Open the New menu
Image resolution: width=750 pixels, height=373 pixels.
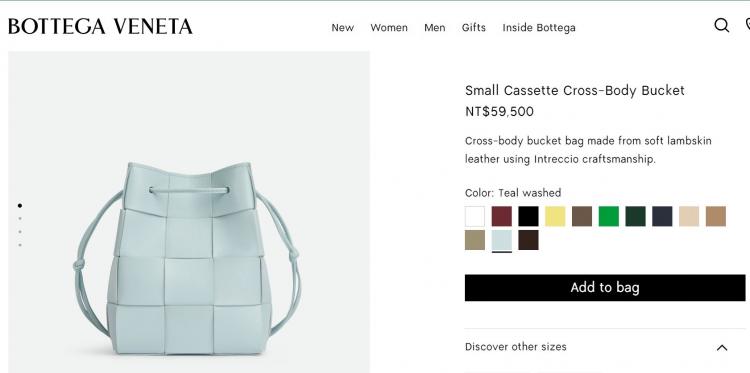[342, 28]
